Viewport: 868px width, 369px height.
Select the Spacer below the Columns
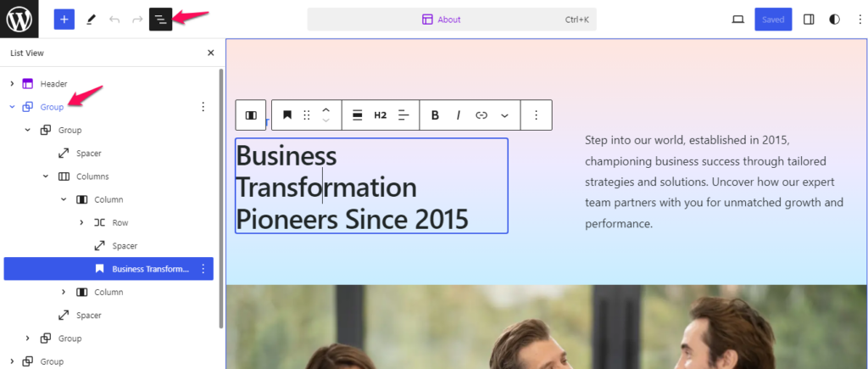(x=88, y=316)
